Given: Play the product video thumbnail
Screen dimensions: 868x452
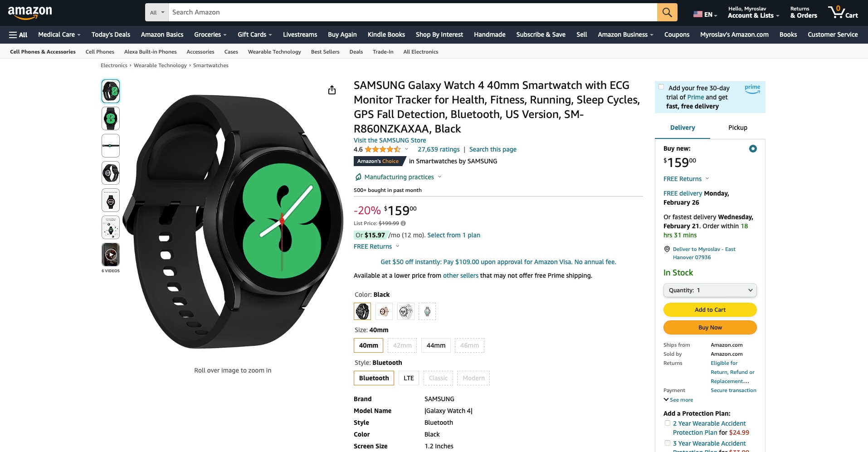Looking at the screenshot, I should (x=111, y=255).
